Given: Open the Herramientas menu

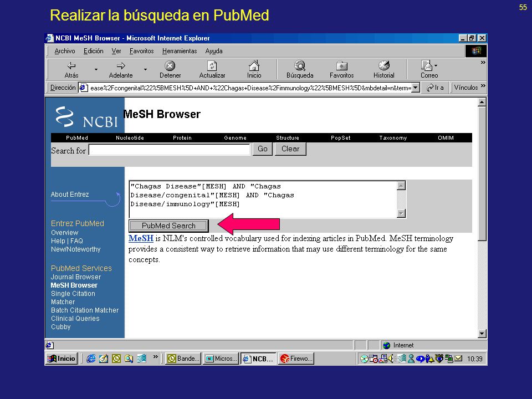Looking at the screenshot, I should pos(180,51).
